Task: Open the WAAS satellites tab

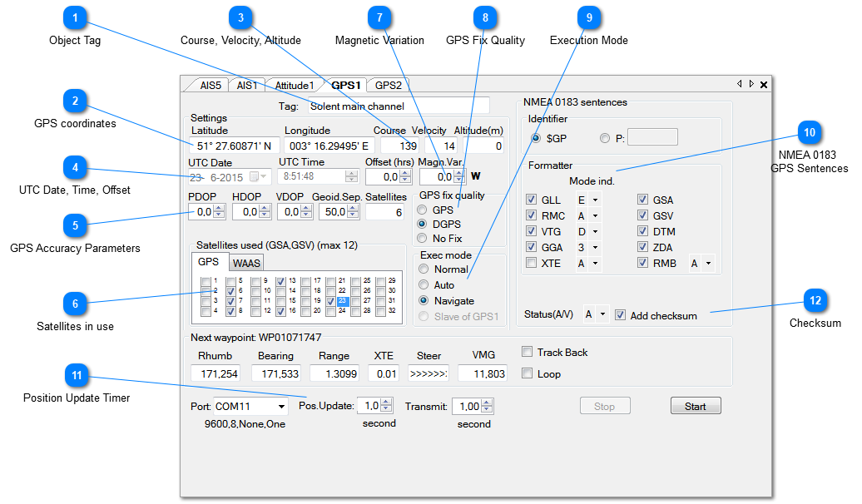Action: tap(246, 263)
